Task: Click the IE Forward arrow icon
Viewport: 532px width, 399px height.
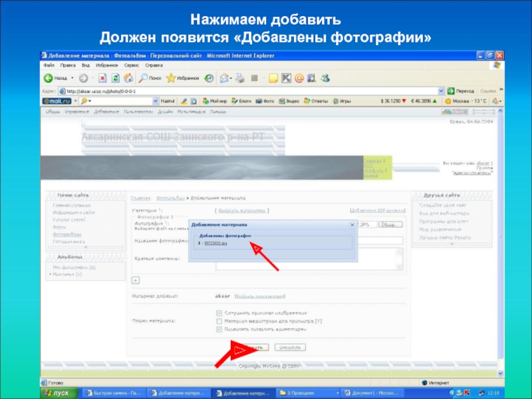Action: pyautogui.click(x=83, y=78)
